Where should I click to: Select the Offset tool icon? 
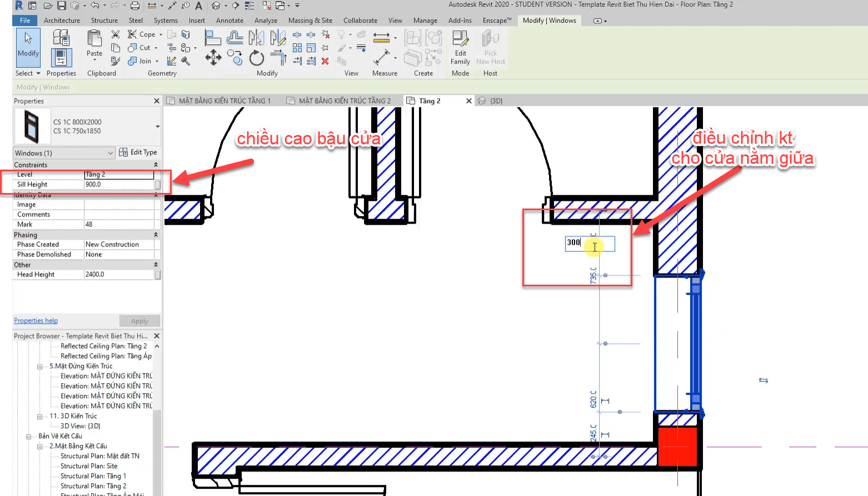(x=235, y=38)
